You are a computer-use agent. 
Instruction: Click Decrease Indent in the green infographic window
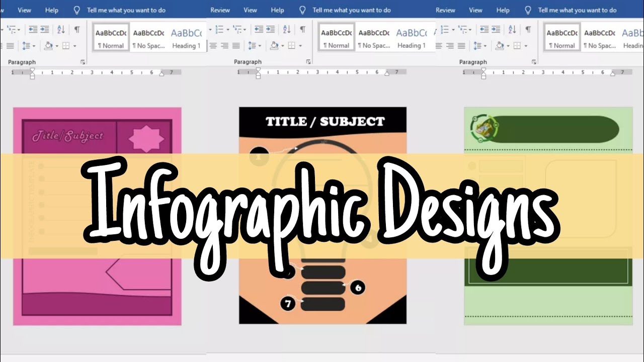pos(484,30)
